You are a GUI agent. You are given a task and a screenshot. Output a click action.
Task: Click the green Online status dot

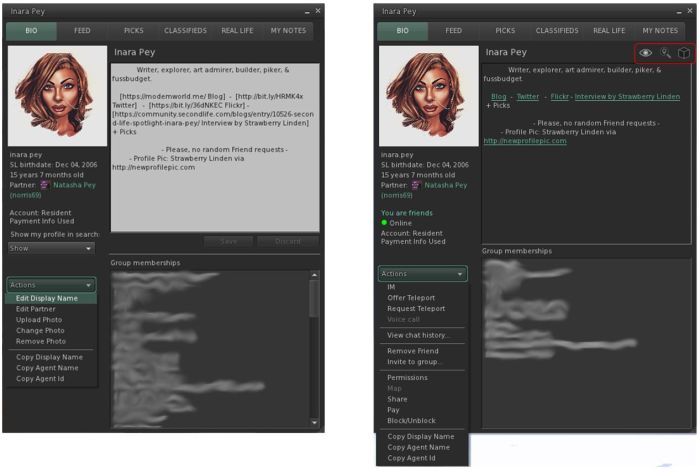click(385, 223)
